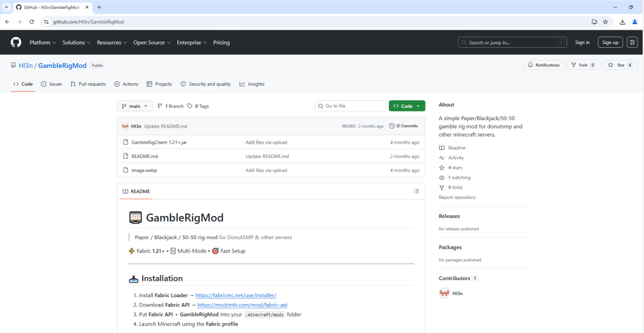Open the GambleRigClient-1.21+.jar file
The height and width of the screenshot is (333, 644).
coord(159,142)
